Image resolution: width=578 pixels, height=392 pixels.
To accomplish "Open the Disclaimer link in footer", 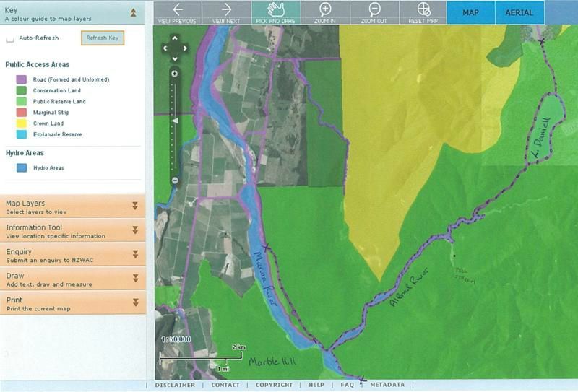I will click(x=176, y=385).
